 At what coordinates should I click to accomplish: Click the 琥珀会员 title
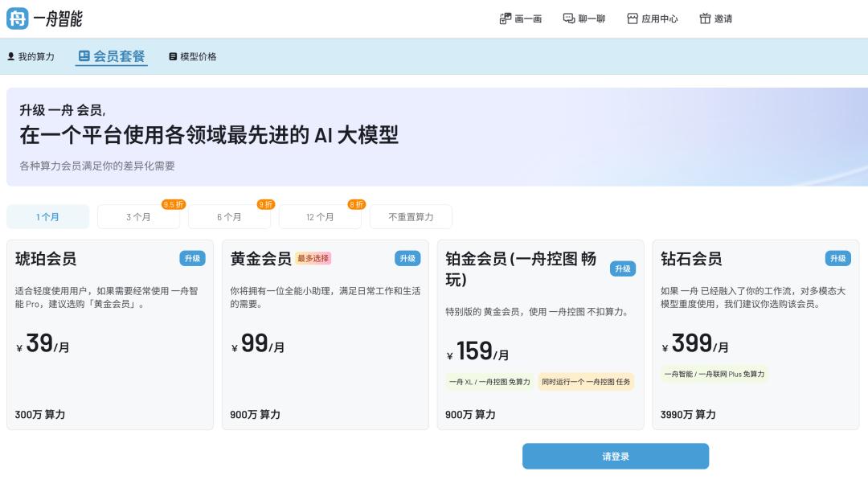(x=45, y=259)
